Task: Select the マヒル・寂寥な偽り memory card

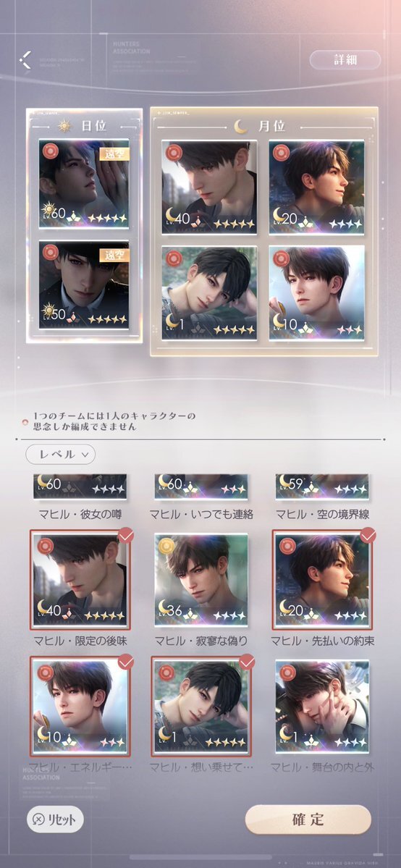Action: pyautogui.click(x=200, y=580)
